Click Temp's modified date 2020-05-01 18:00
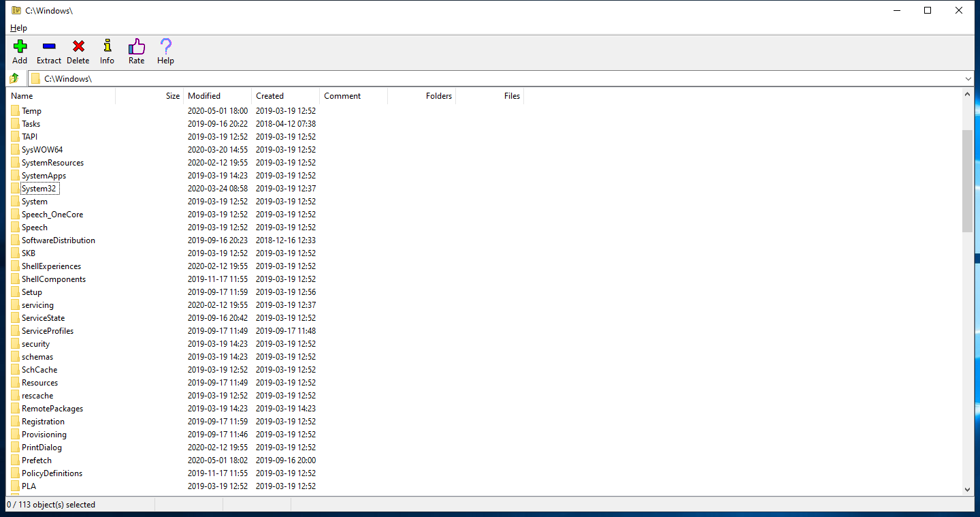This screenshot has height=517, width=980. point(218,111)
